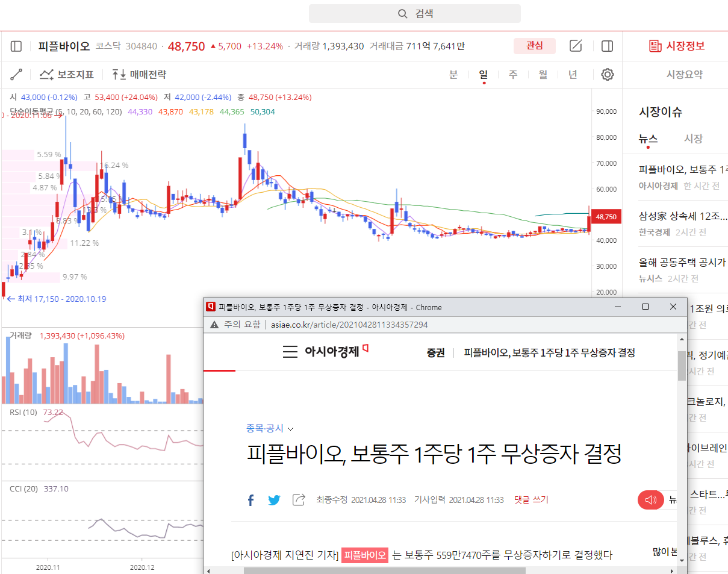Share article on Facebook icon
728x574 pixels.
click(x=251, y=500)
